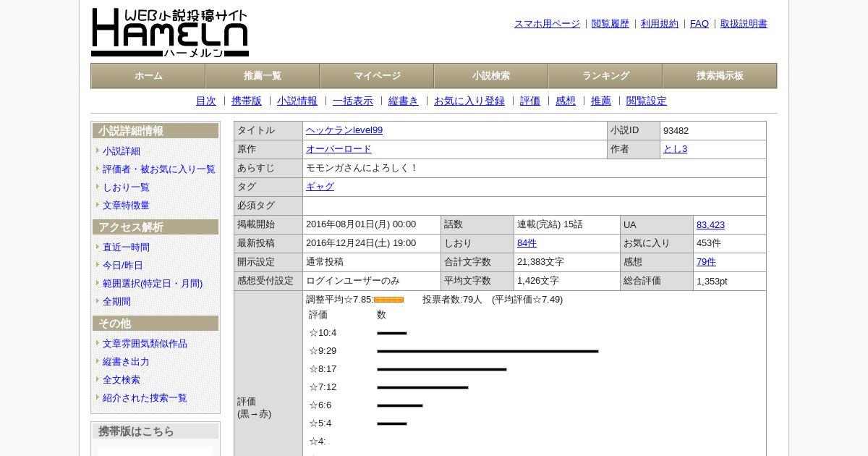Open しおり一覧 in sidebar

point(126,187)
